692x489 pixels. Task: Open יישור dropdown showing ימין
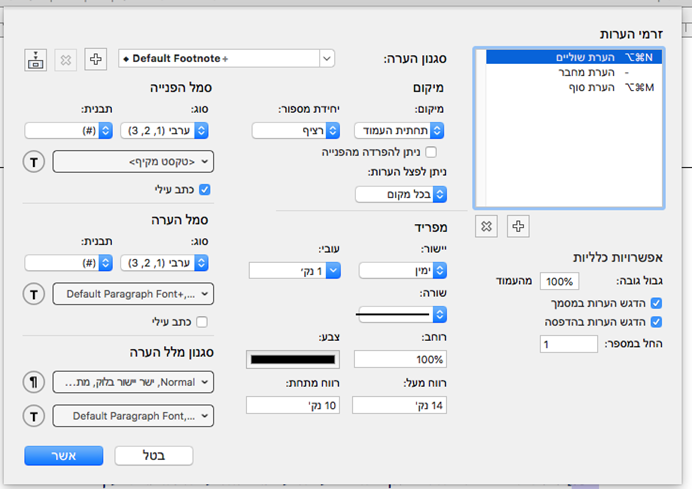click(x=403, y=271)
